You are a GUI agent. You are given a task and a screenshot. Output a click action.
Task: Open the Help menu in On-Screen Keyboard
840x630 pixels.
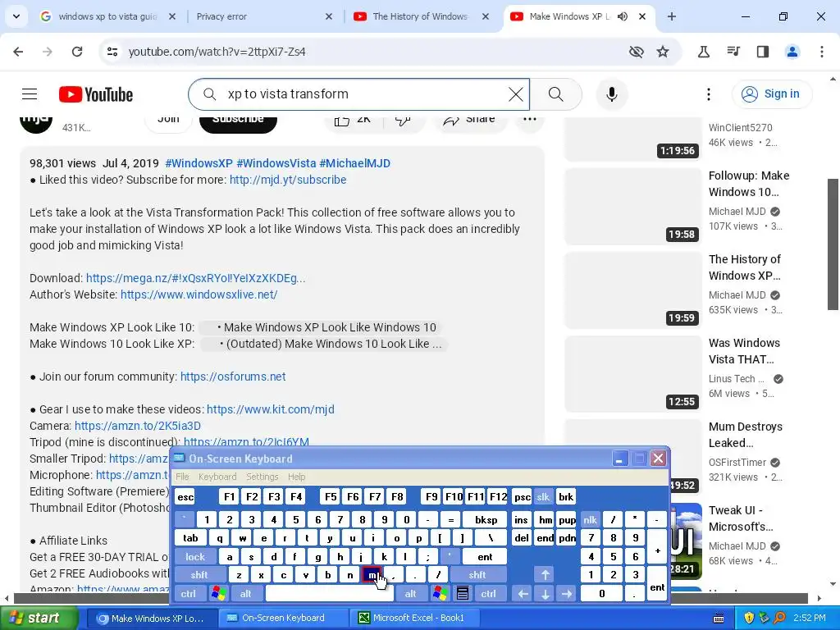[x=296, y=477]
